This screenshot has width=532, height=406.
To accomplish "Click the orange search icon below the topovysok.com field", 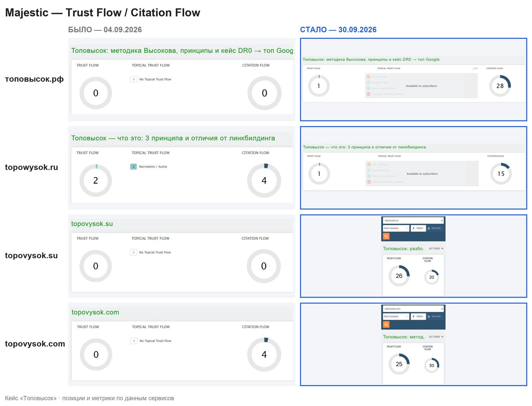I will click(x=386, y=325).
